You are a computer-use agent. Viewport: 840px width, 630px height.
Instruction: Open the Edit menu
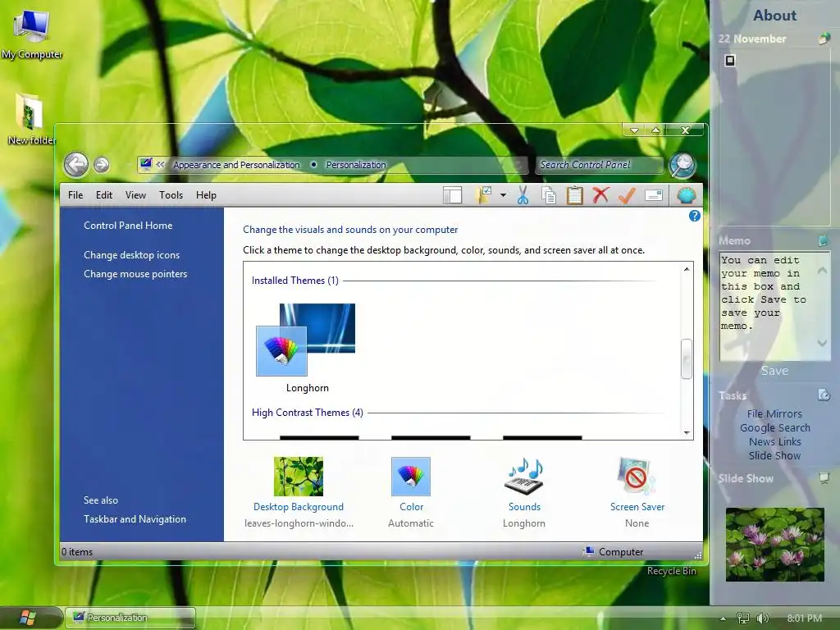click(x=104, y=195)
